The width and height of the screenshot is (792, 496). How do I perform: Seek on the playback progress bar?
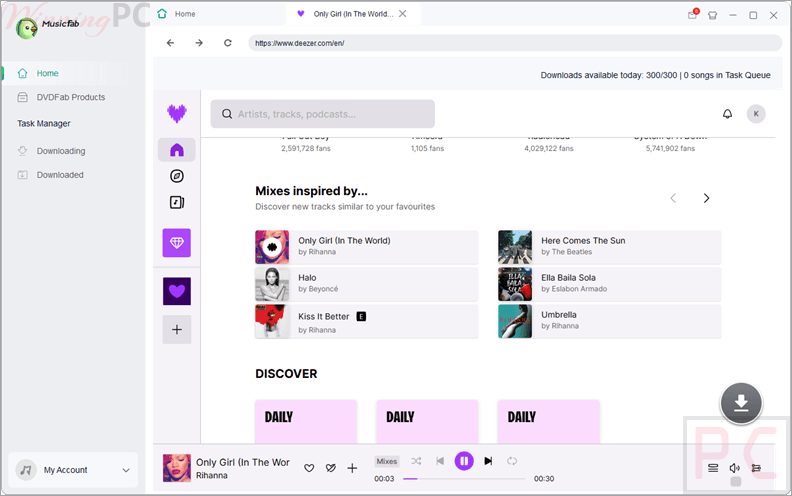[x=464, y=478]
